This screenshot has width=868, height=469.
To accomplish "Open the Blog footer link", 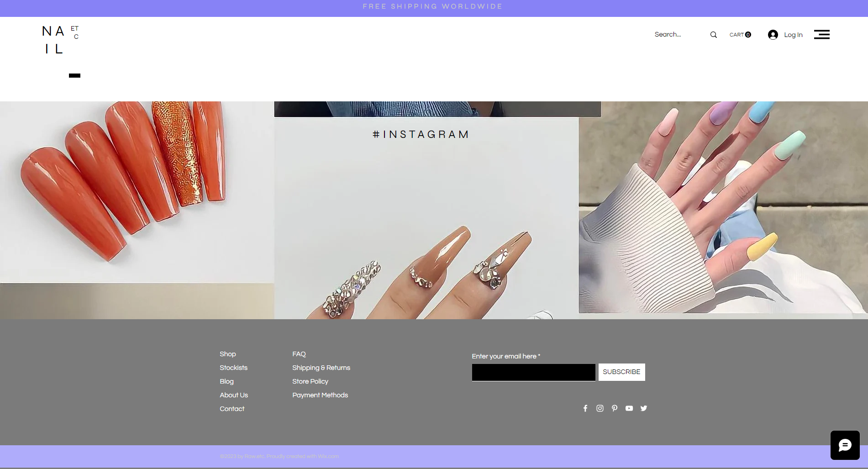I will [x=226, y=381].
